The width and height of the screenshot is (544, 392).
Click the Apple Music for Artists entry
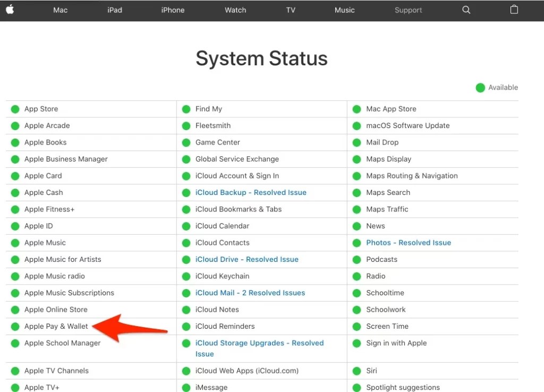click(63, 260)
